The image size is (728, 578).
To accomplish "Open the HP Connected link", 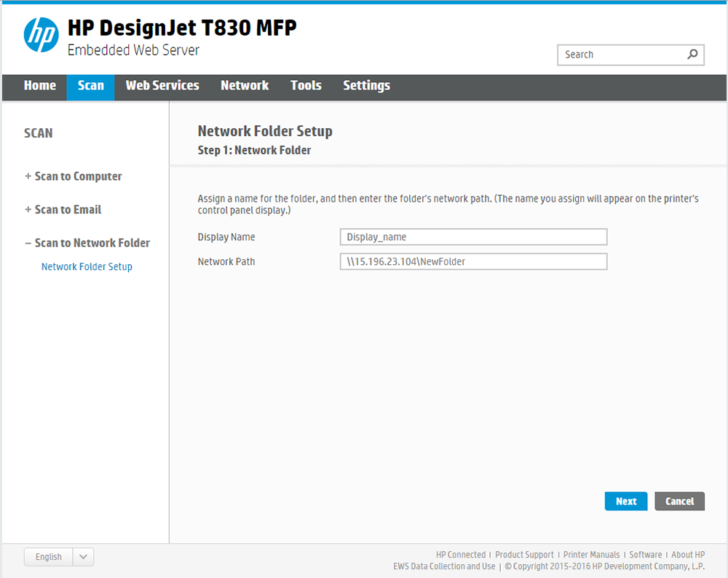I will [461, 555].
